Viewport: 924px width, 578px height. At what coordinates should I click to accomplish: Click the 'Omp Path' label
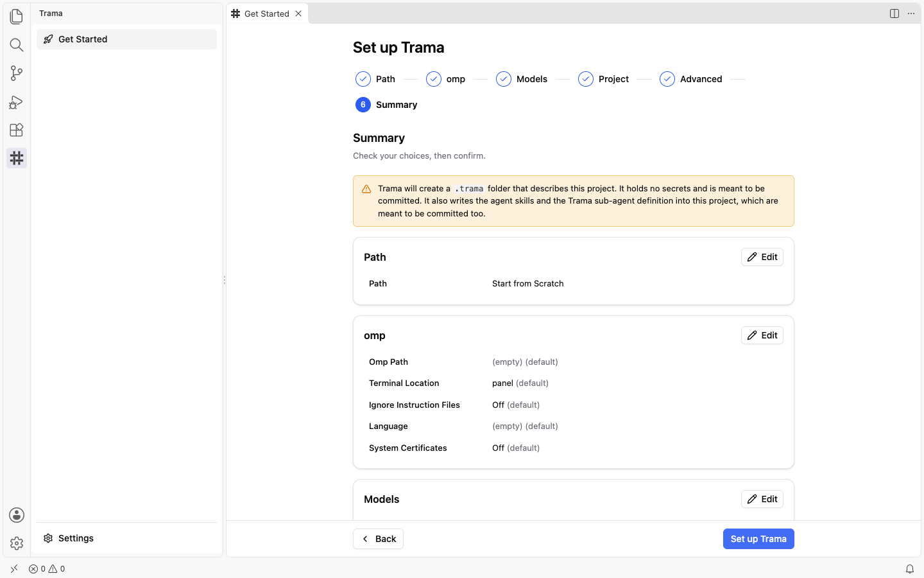pyautogui.click(x=388, y=362)
